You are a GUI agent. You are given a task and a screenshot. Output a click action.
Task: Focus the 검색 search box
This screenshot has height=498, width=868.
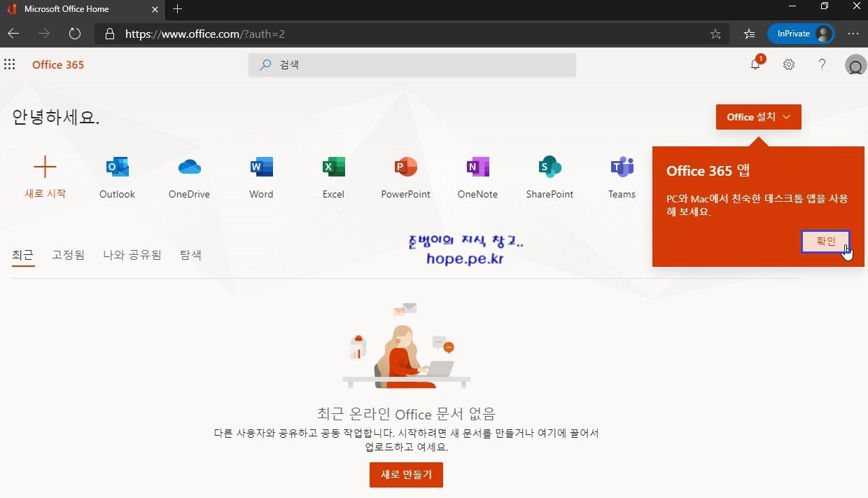pos(412,64)
